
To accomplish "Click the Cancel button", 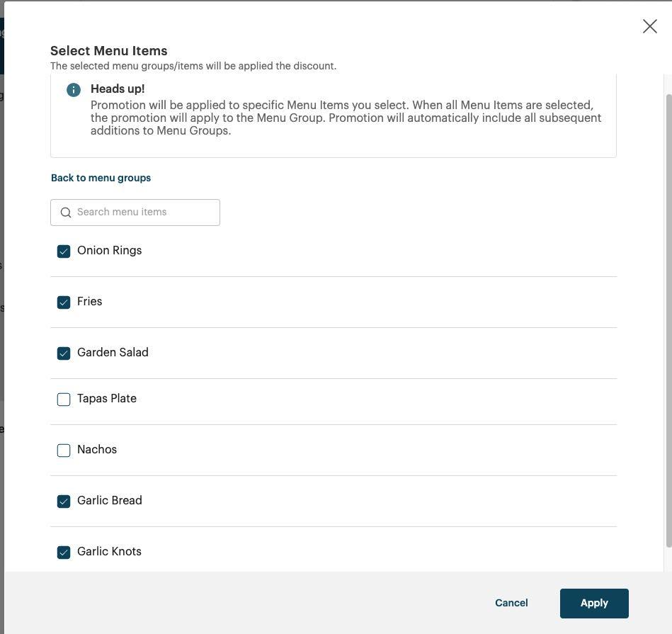I will point(511,603).
